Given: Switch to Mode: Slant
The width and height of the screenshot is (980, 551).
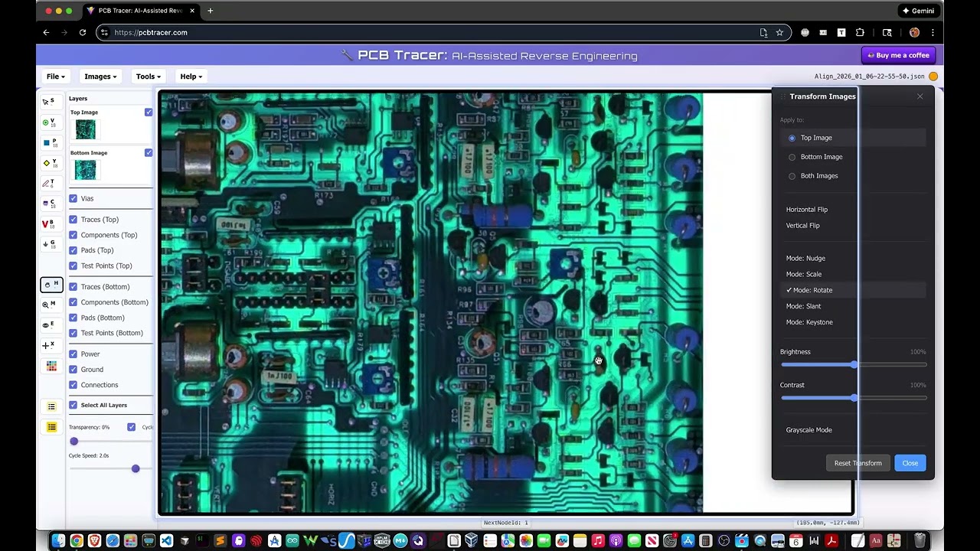Looking at the screenshot, I should pos(803,306).
